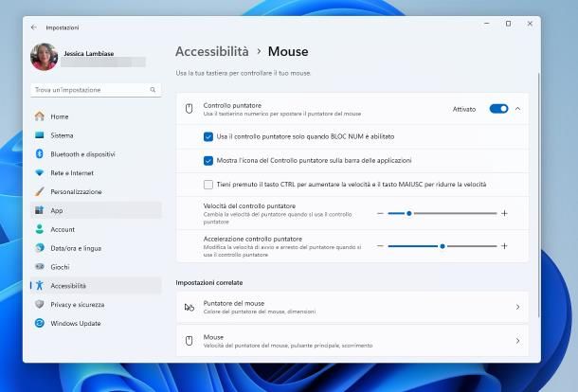Maximize the Impostazioni window
The image size is (578, 392).
508,24
